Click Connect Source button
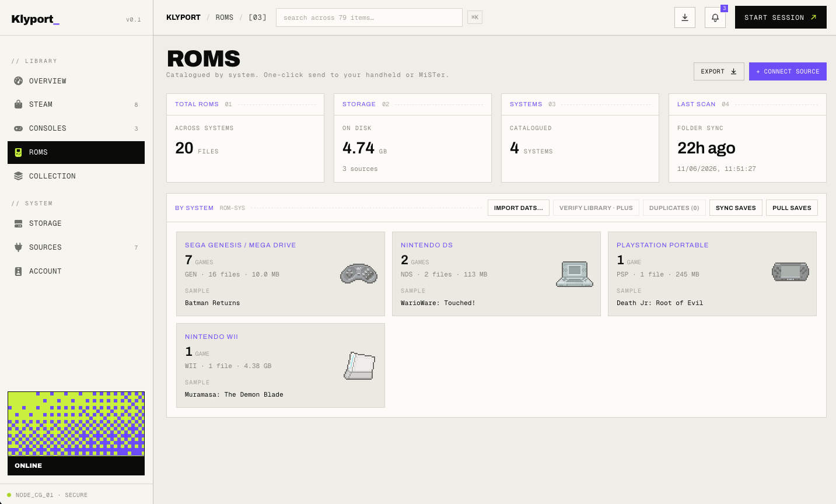 tap(788, 71)
